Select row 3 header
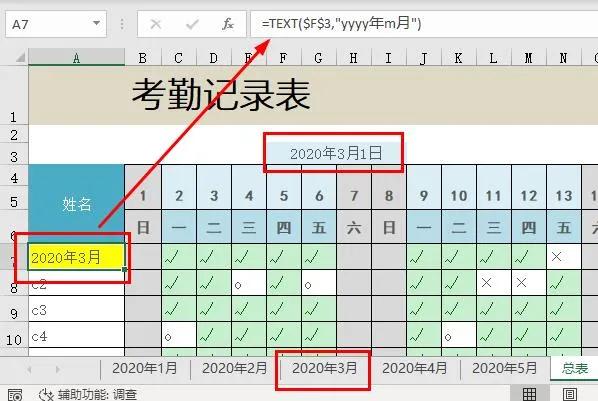The width and height of the screenshot is (598, 401). [x=14, y=154]
